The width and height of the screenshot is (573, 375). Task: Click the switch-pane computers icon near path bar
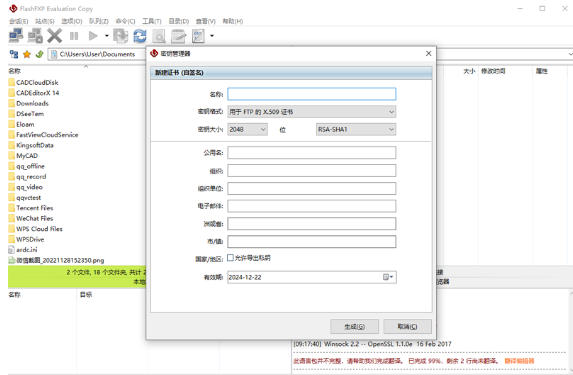14,54
